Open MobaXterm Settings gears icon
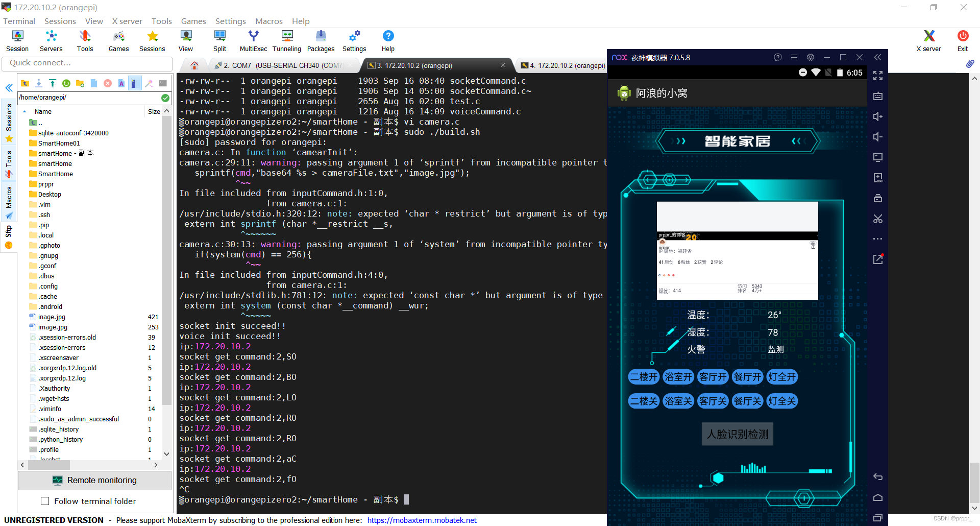This screenshot has height=526, width=980. tap(354, 41)
